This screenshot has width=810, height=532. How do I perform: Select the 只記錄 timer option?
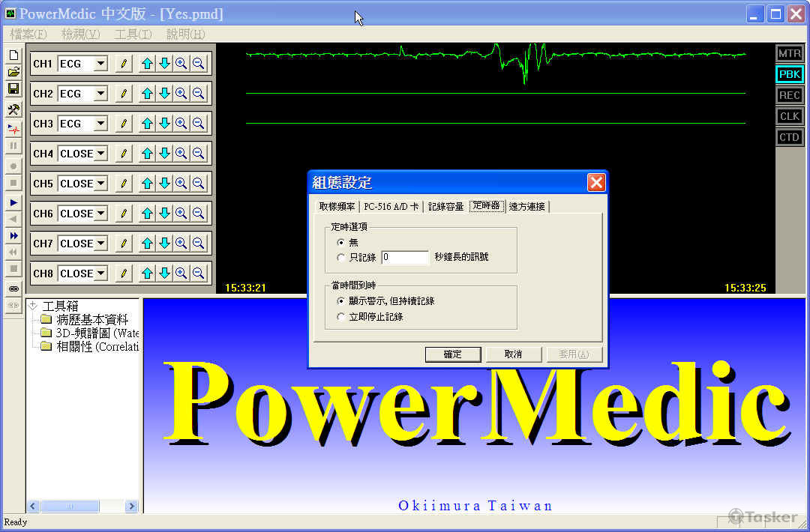(341, 257)
